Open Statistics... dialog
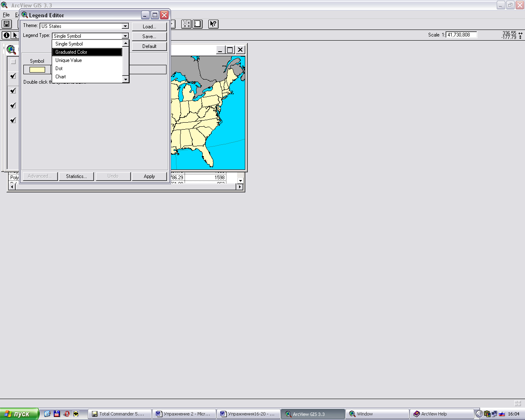 tap(76, 176)
